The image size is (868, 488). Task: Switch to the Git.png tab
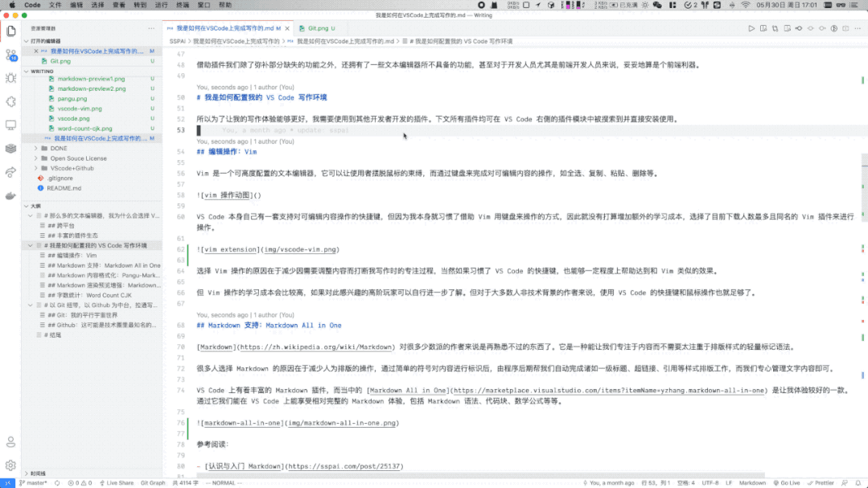(317, 28)
